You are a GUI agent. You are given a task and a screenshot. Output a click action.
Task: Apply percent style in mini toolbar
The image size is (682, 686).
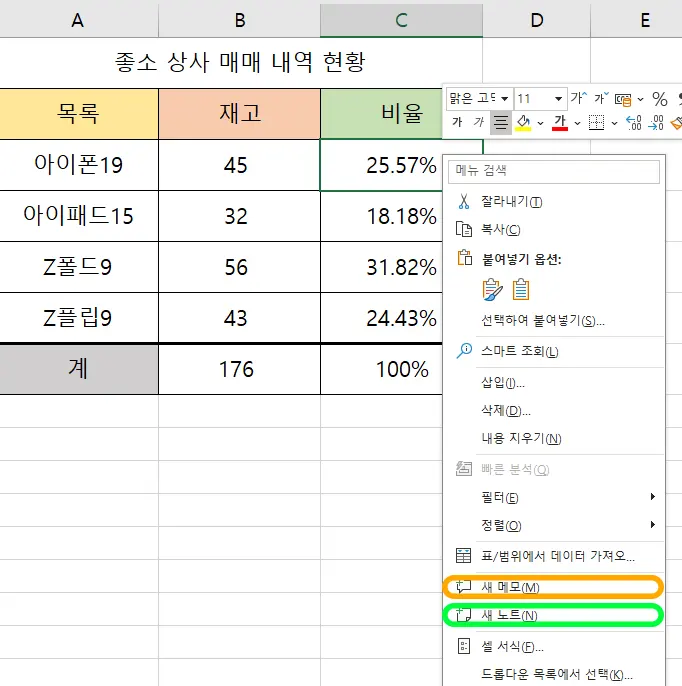660,99
